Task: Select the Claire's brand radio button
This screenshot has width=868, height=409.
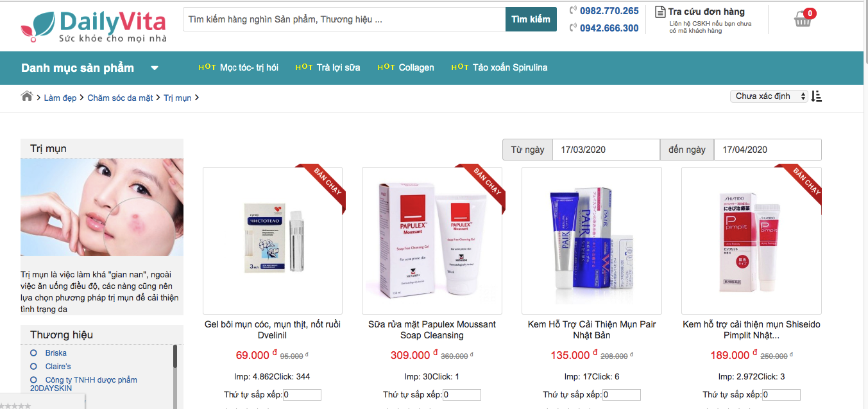Action: [33, 367]
